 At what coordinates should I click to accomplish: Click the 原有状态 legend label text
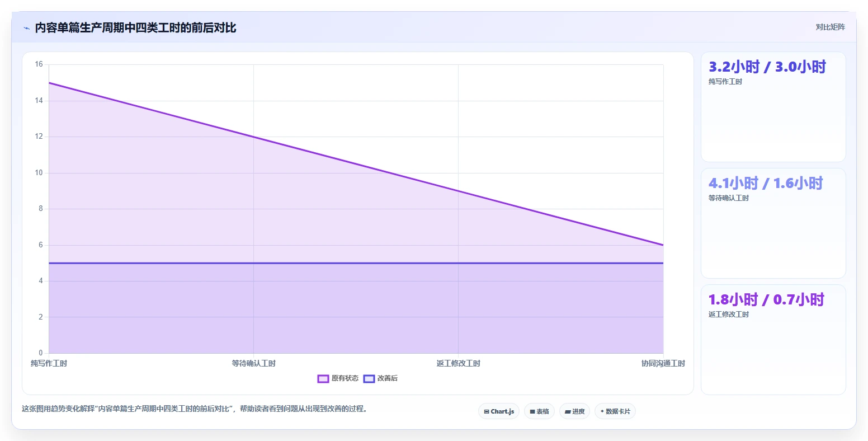click(x=345, y=379)
